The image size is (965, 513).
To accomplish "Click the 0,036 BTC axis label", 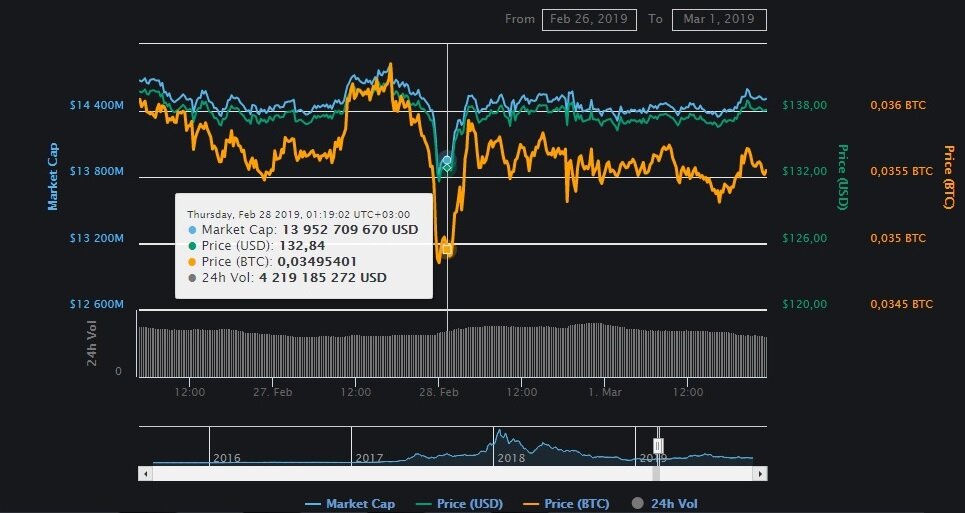I will [898, 105].
